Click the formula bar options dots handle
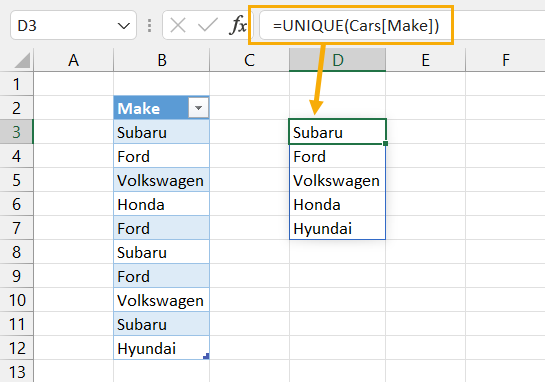This screenshot has height=382, width=545. pos(149,26)
